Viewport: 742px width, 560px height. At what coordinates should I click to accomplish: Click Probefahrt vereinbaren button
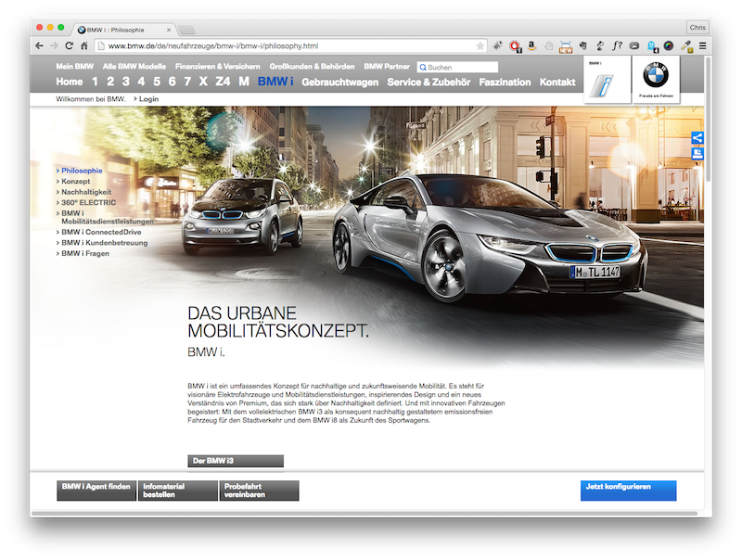pos(259,490)
